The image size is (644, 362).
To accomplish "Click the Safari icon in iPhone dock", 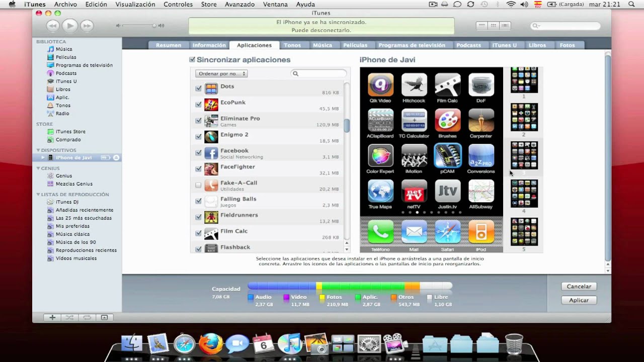I will coord(447,232).
